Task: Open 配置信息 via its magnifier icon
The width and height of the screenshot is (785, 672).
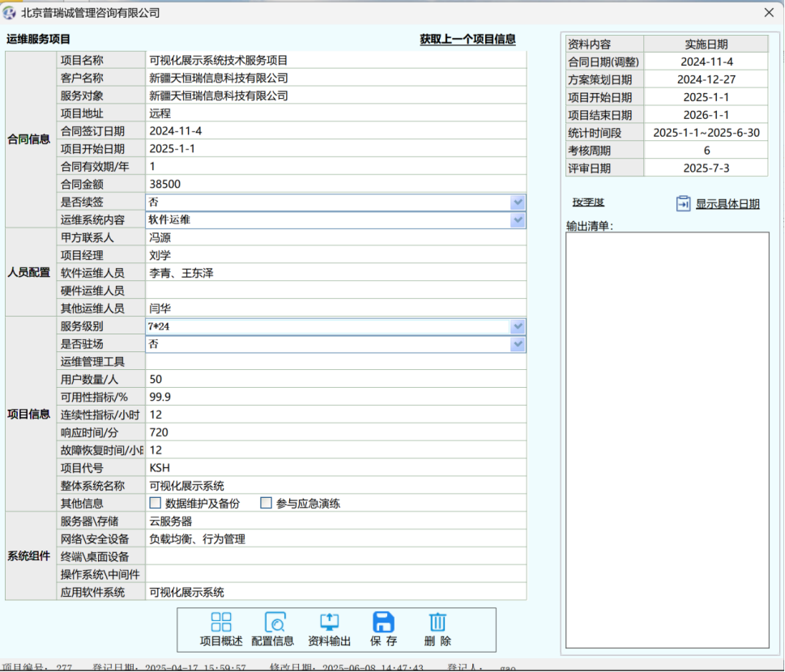Action: tap(275, 623)
